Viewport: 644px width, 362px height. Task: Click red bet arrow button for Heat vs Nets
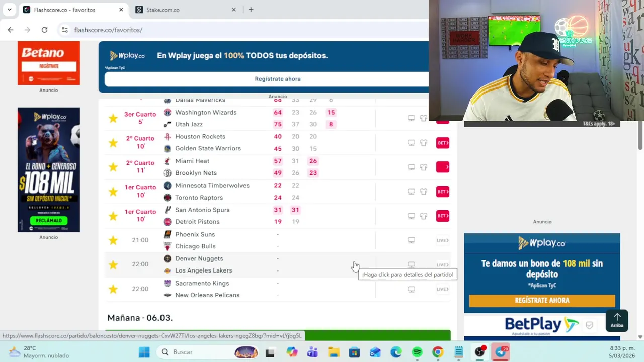(443, 167)
